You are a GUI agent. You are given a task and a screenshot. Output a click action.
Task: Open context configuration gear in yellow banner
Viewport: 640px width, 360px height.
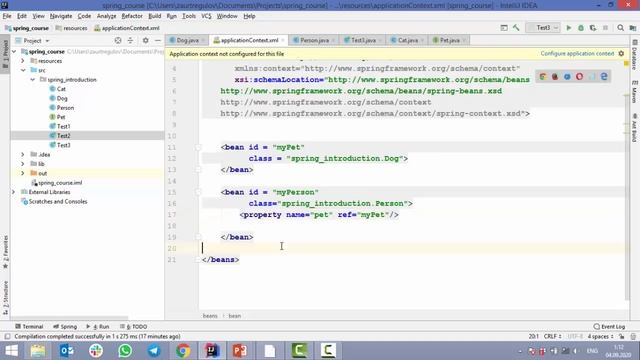click(x=621, y=53)
